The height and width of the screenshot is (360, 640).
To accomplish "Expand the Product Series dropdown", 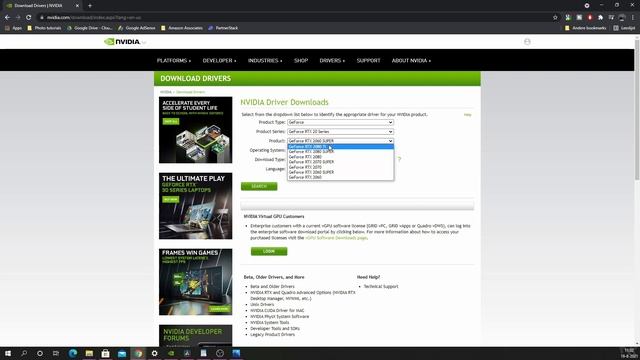I will 340,132.
